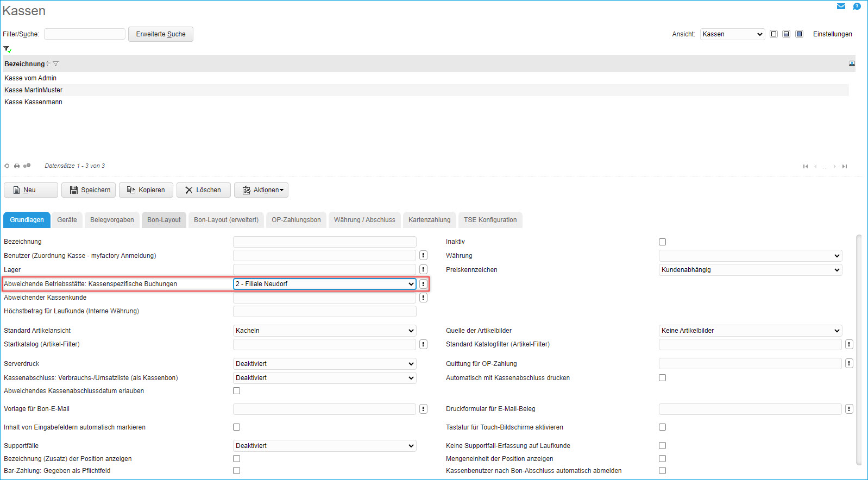The width and height of the screenshot is (868, 480).
Task: Select the empty-square view layout icon
Action: pos(774,34)
